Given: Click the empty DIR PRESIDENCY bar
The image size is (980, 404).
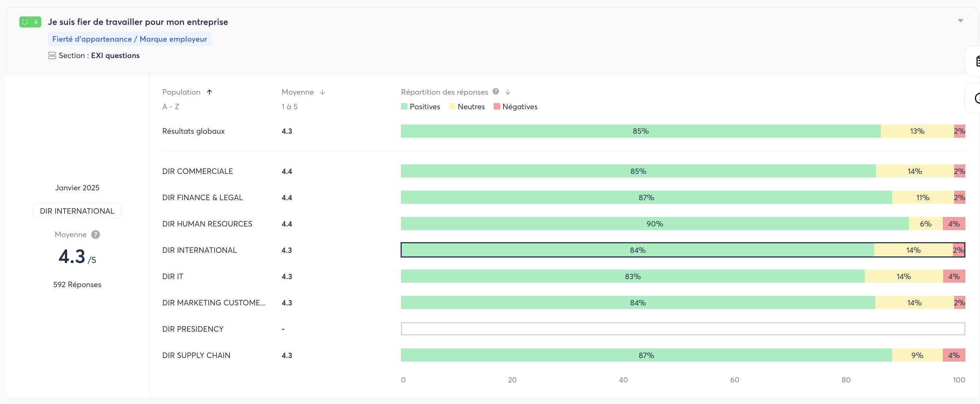Looking at the screenshot, I should pyautogui.click(x=683, y=329).
